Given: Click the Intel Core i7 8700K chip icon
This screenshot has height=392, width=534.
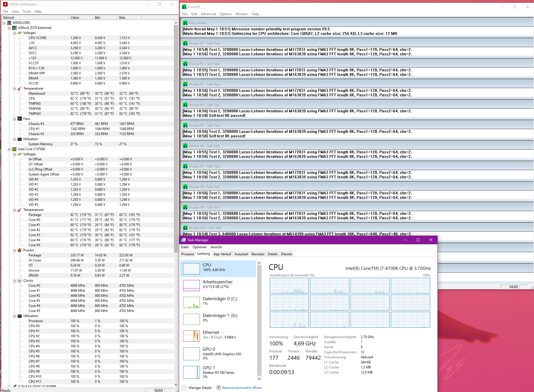Looking at the screenshot, I should tap(14, 149).
